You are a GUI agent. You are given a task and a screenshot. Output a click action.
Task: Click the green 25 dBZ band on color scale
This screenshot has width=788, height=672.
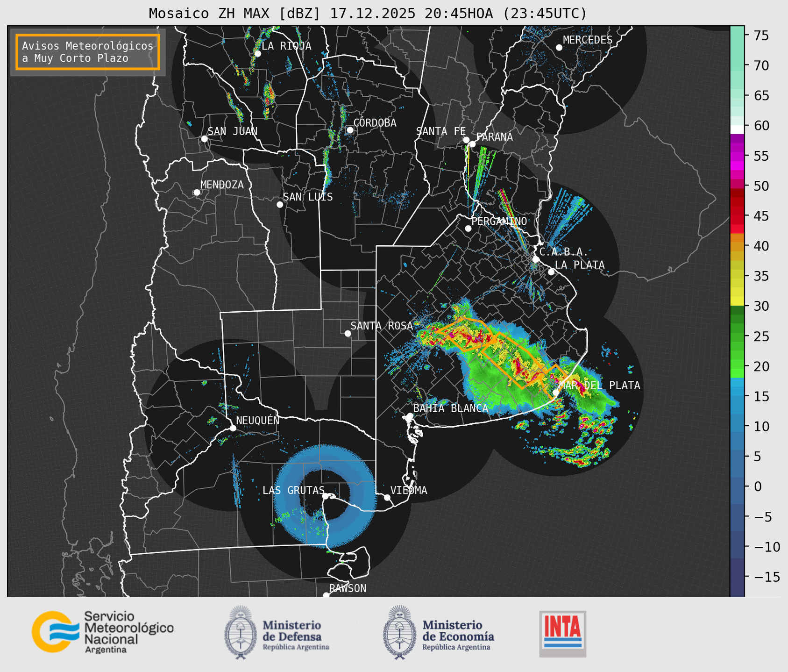tap(737, 336)
